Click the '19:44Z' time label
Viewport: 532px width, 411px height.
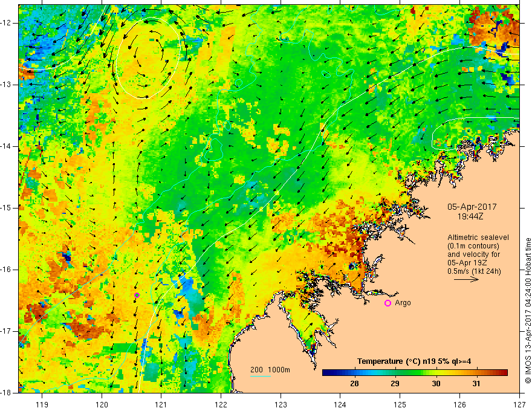[x=470, y=216]
